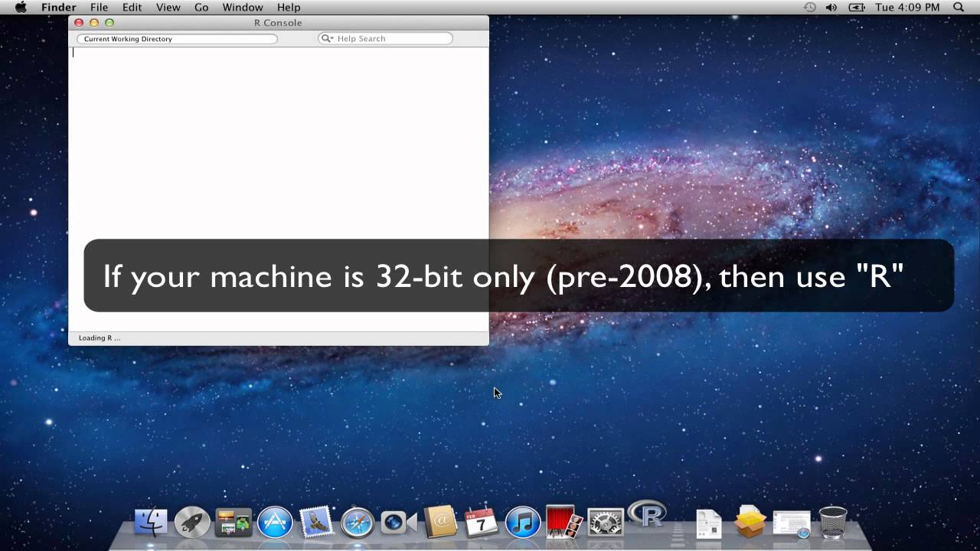This screenshot has width=980, height=551.
Task: Click the 'Loading R ...' status text
Action: pos(100,337)
